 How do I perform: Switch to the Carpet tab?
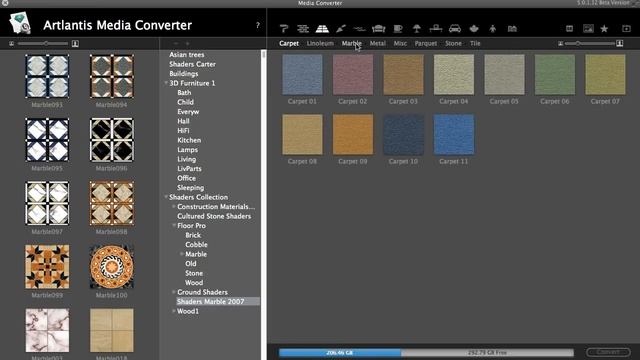coord(289,43)
